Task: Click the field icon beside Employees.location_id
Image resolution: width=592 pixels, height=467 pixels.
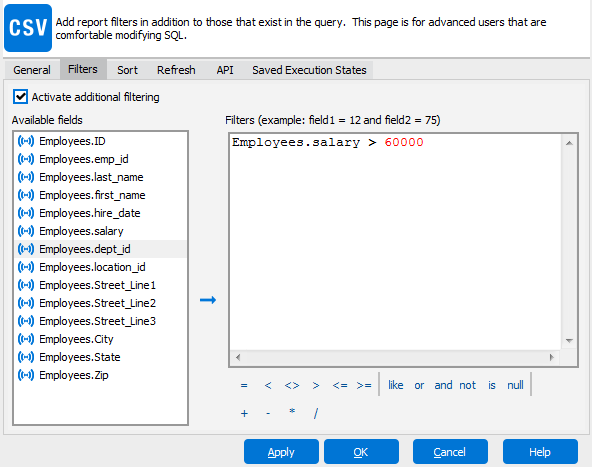Action: pyautogui.click(x=26, y=267)
